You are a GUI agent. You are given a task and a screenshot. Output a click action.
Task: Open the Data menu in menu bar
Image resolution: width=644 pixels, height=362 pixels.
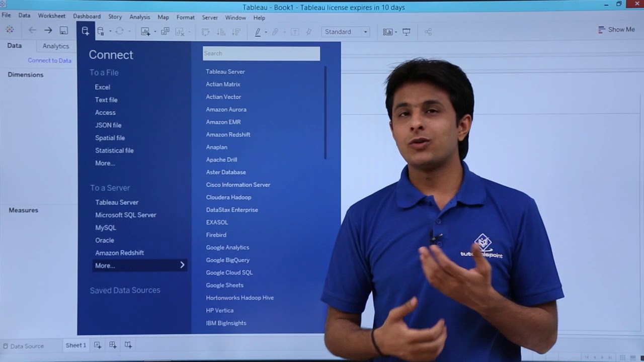click(x=24, y=16)
